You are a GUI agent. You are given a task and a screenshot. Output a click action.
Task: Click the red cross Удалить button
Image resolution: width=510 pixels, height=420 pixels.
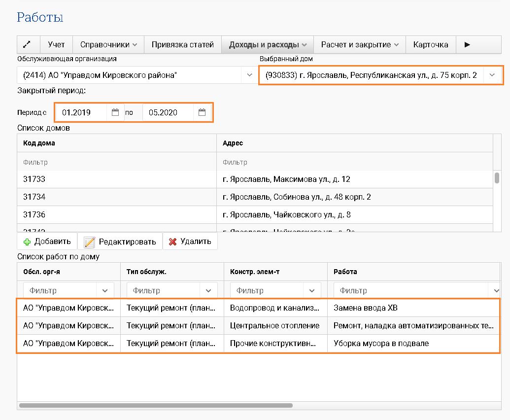[x=190, y=242]
